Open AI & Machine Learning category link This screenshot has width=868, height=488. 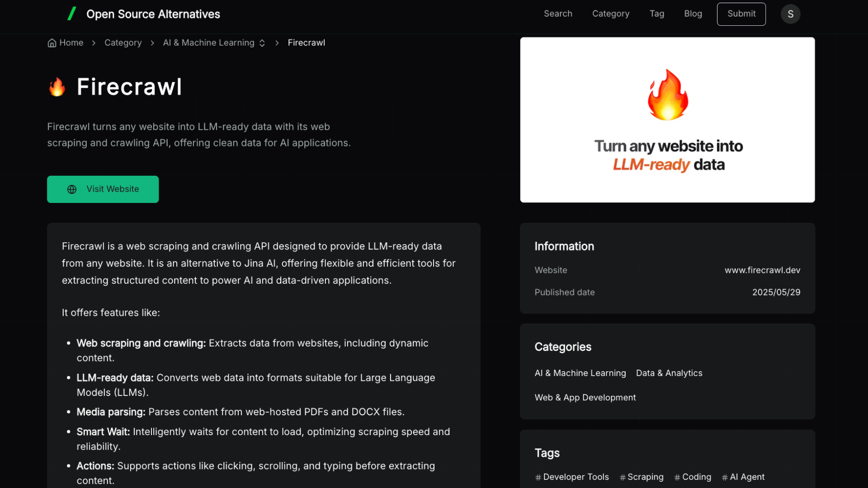click(x=580, y=373)
